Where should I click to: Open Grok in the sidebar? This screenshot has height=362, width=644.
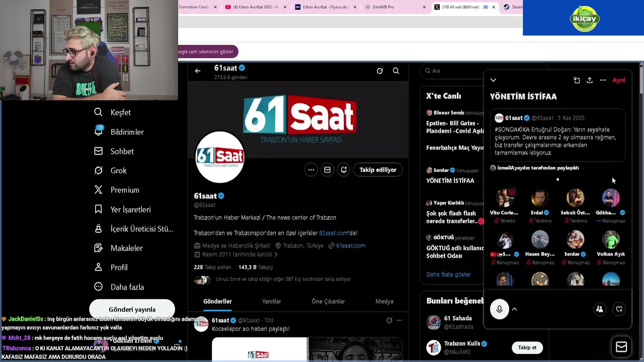[111, 170]
